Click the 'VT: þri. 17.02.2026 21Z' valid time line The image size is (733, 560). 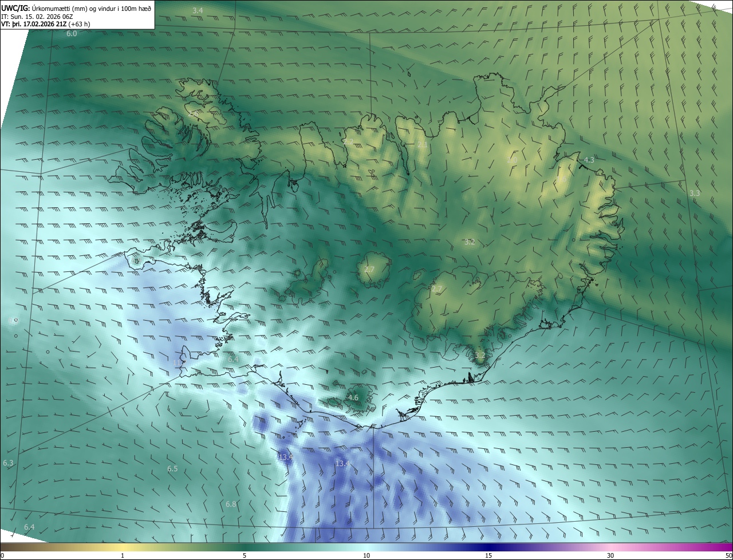coord(34,24)
